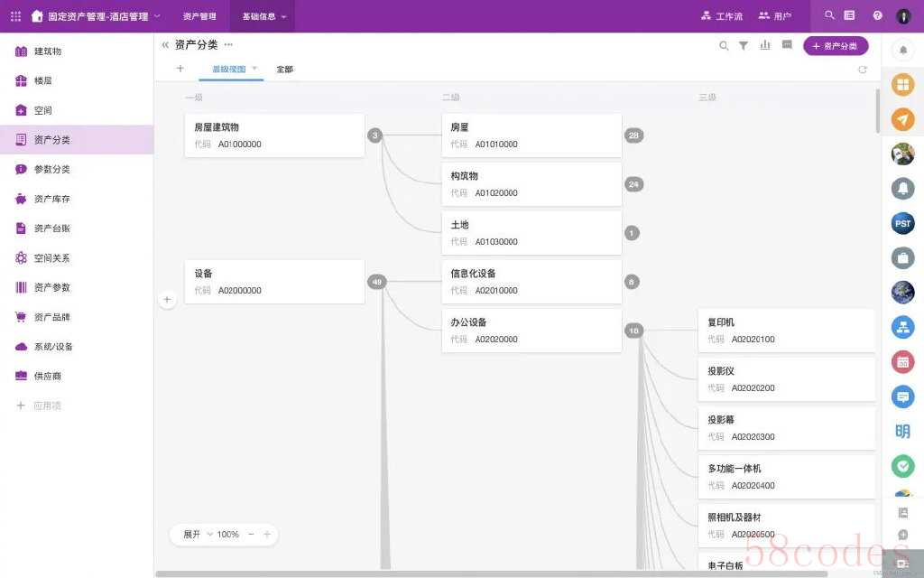Toggle 办公设备 children via badge 18

(x=633, y=331)
